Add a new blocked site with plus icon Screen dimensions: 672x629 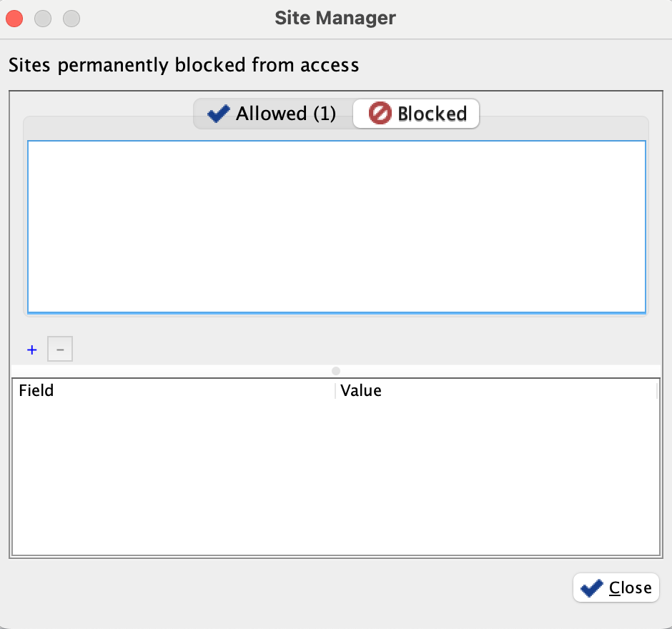31,350
